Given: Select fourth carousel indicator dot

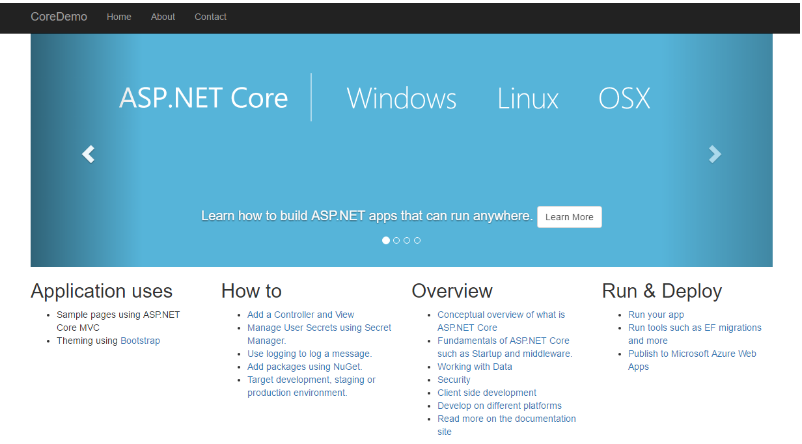Looking at the screenshot, I should pyautogui.click(x=417, y=240).
